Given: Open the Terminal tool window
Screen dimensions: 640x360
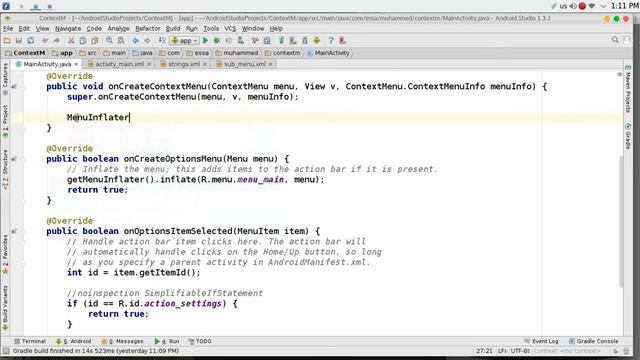Looking at the screenshot, I should point(30,341).
